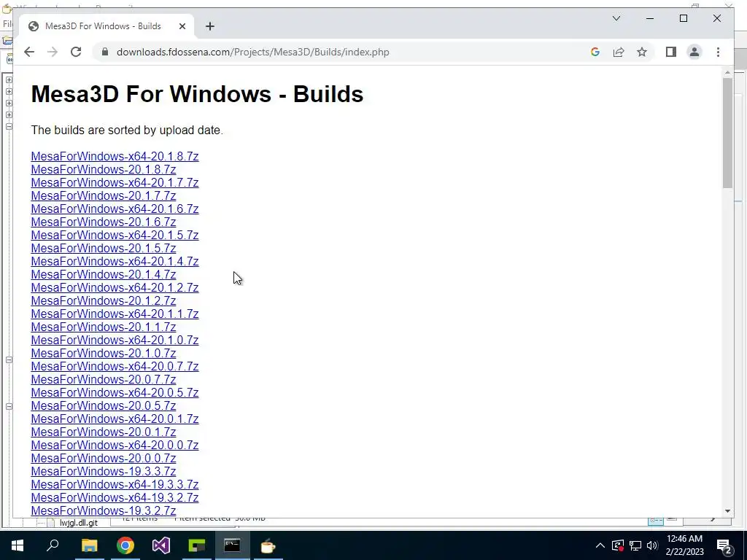Select MesaForWindows-20.1.4.7z link

pyautogui.click(x=104, y=274)
